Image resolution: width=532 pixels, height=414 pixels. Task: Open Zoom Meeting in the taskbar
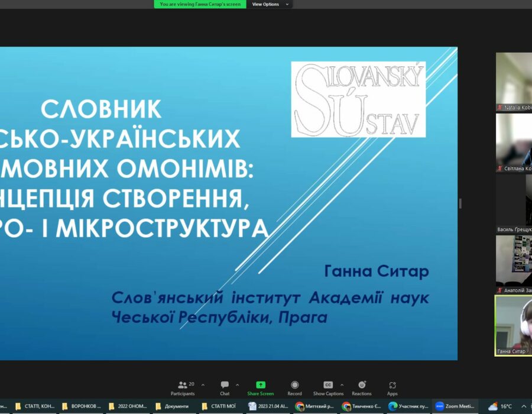coord(455,406)
